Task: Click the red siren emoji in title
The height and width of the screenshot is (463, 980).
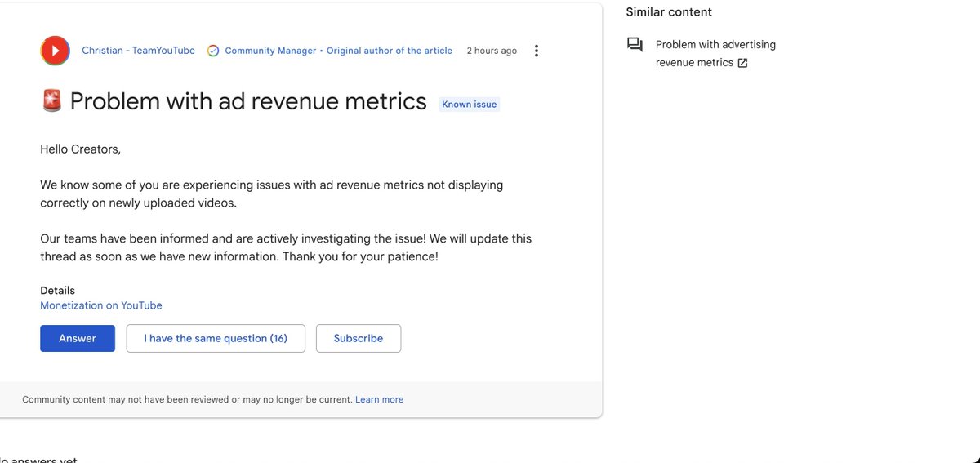Action: click(x=51, y=102)
